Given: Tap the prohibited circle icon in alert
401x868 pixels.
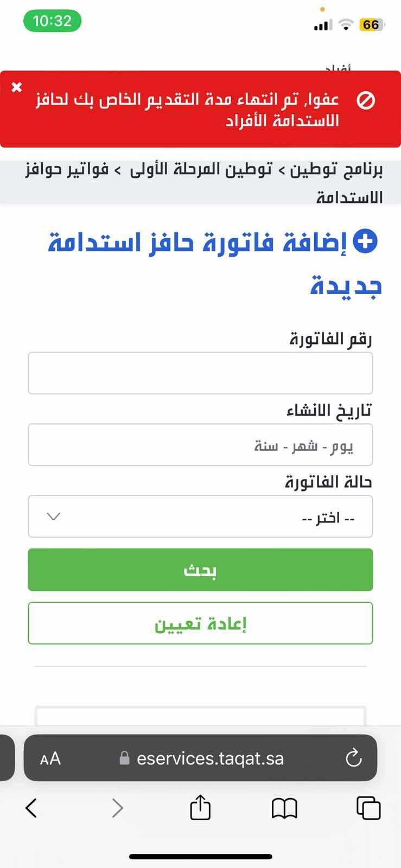Looking at the screenshot, I should (x=366, y=100).
